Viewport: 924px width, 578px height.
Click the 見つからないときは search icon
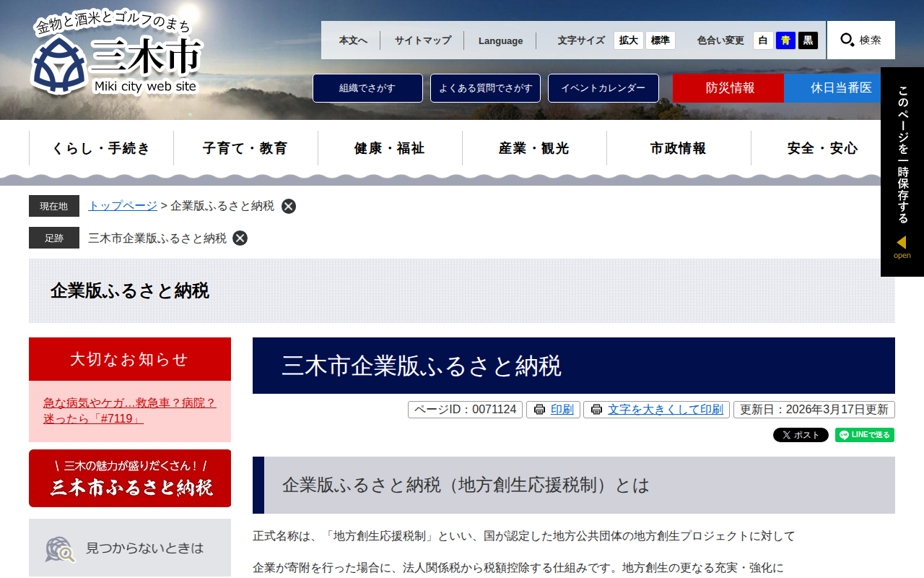60,549
